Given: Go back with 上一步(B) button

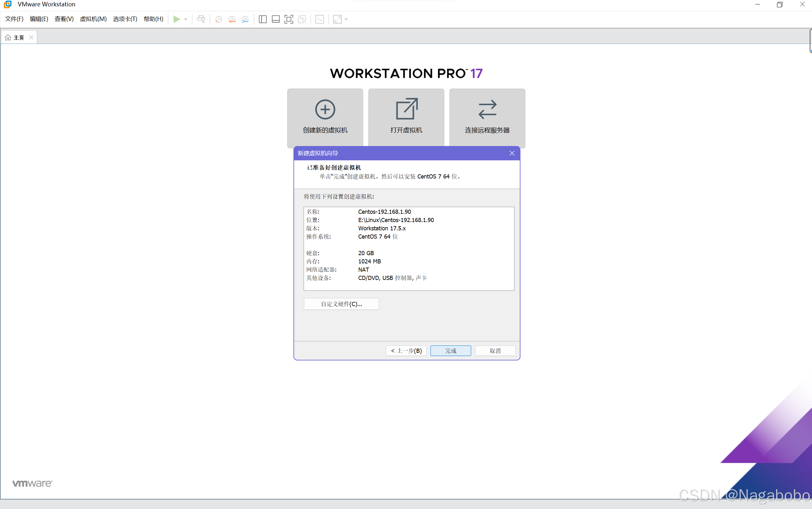Looking at the screenshot, I should click(x=406, y=351).
